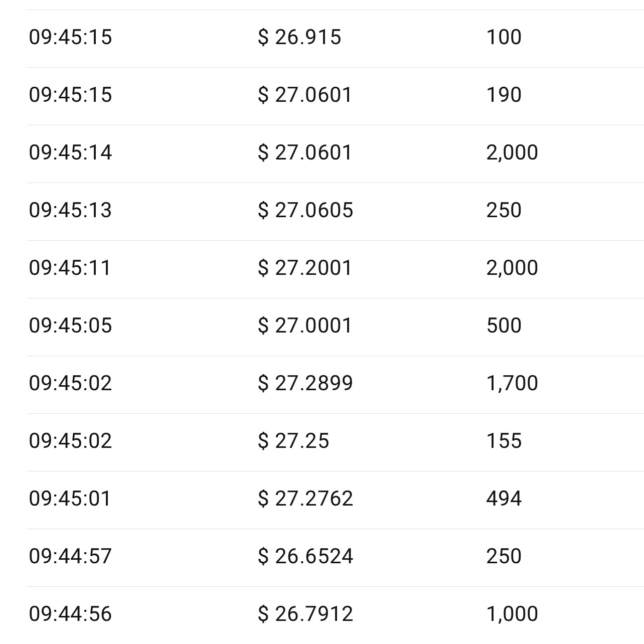The height and width of the screenshot is (644, 644).
Task: Click the 494 share volume
Action: point(504,499)
